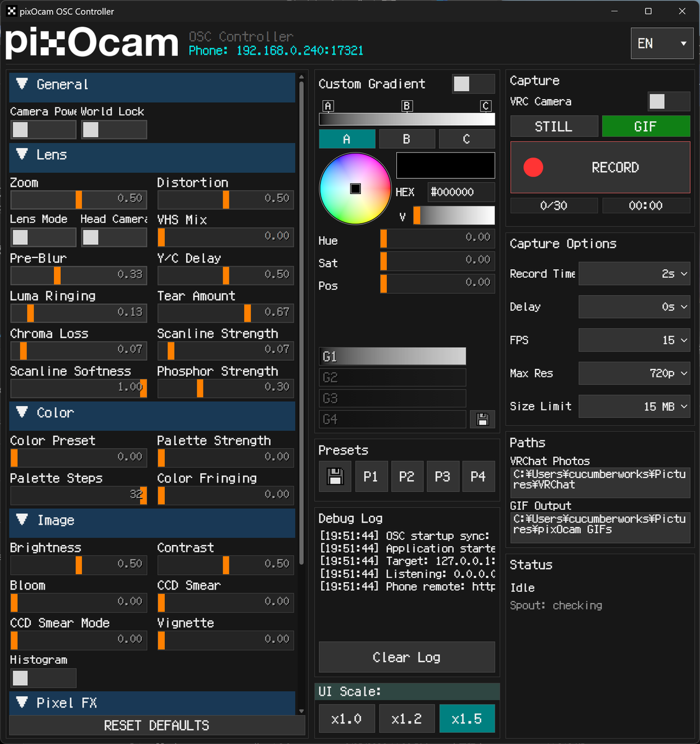This screenshot has width=700, height=744.
Task: Click the red record dot icon
Action: 533,167
